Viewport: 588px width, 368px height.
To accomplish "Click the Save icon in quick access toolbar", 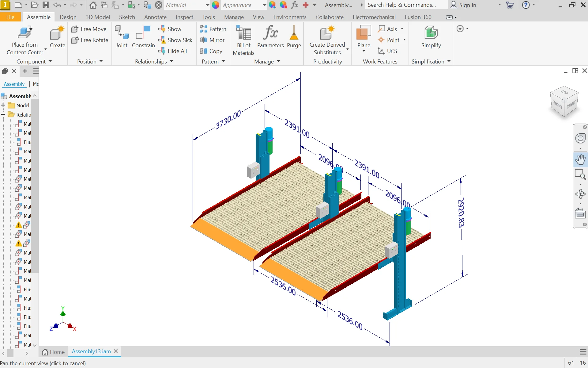I will pos(46,5).
